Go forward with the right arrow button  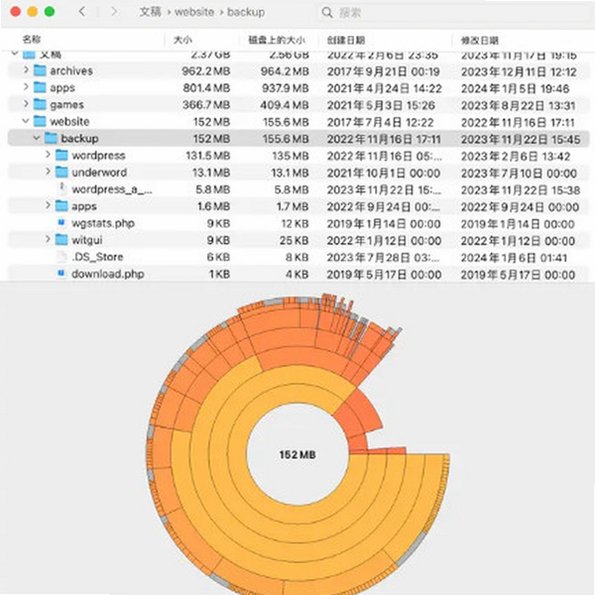click(114, 11)
